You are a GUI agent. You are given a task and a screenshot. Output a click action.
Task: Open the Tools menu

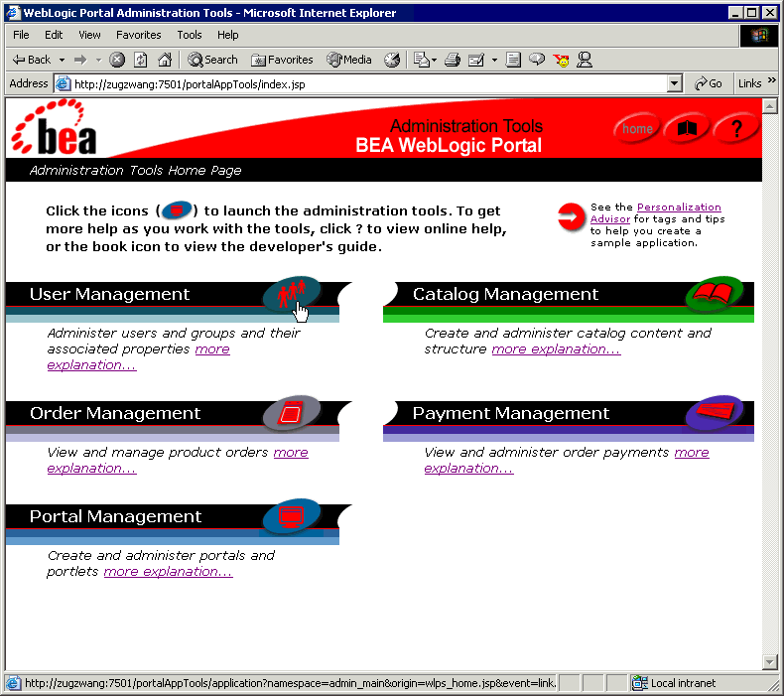[190, 35]
